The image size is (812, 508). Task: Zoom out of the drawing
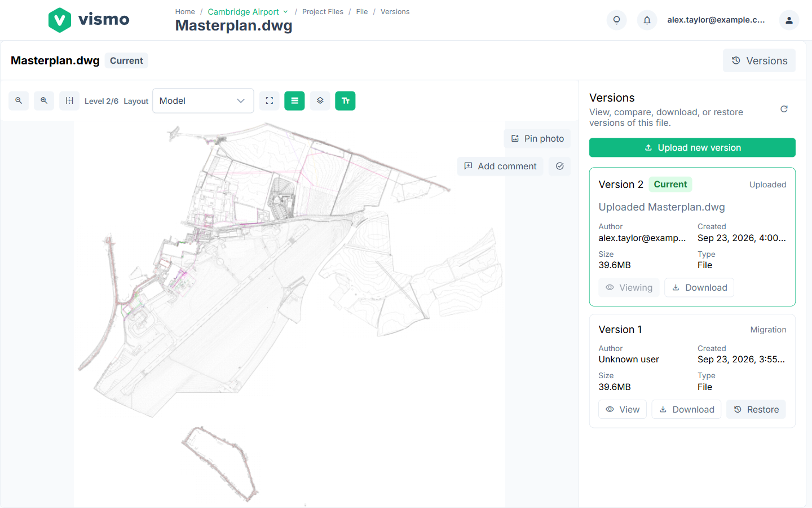(19, 100)
